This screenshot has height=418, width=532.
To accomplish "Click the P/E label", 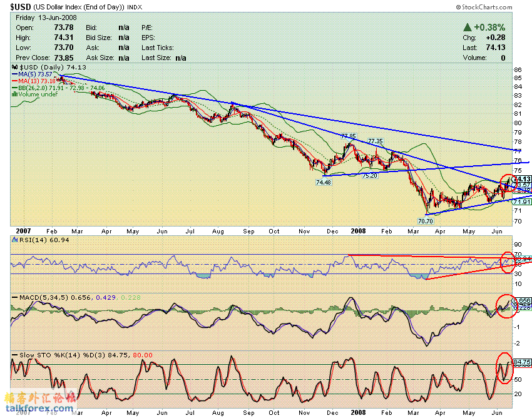I will pos(147,28).
